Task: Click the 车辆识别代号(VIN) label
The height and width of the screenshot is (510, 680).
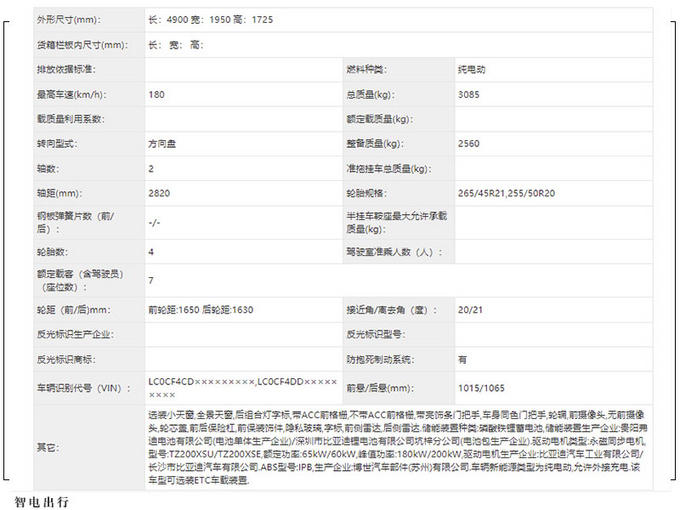Action: (84, 388)
